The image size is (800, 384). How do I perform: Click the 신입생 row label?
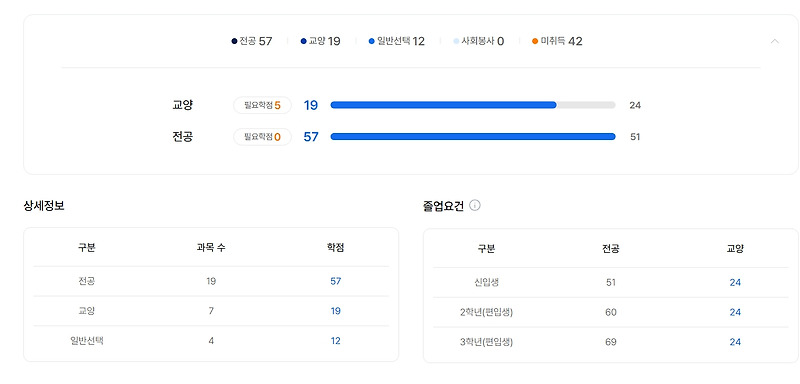pos(486,282)
